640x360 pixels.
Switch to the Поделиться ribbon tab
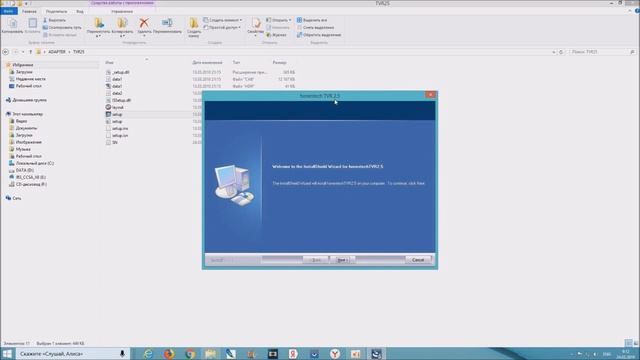point(56,11)
